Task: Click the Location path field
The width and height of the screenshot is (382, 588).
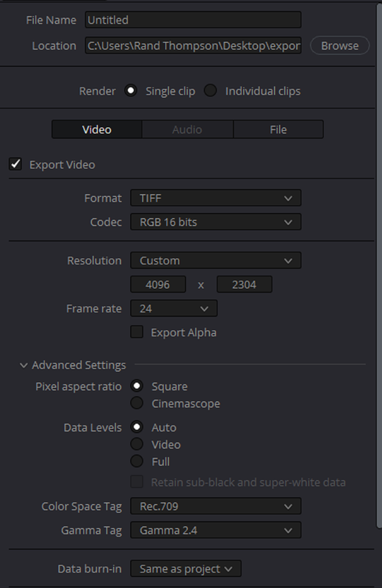Action: pyautogui.click(x=193, y=46)
